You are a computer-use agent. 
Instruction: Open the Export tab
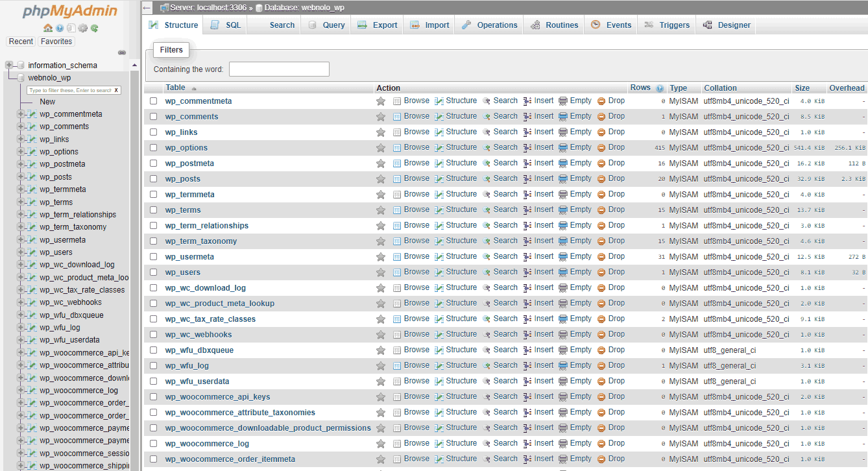377,25
